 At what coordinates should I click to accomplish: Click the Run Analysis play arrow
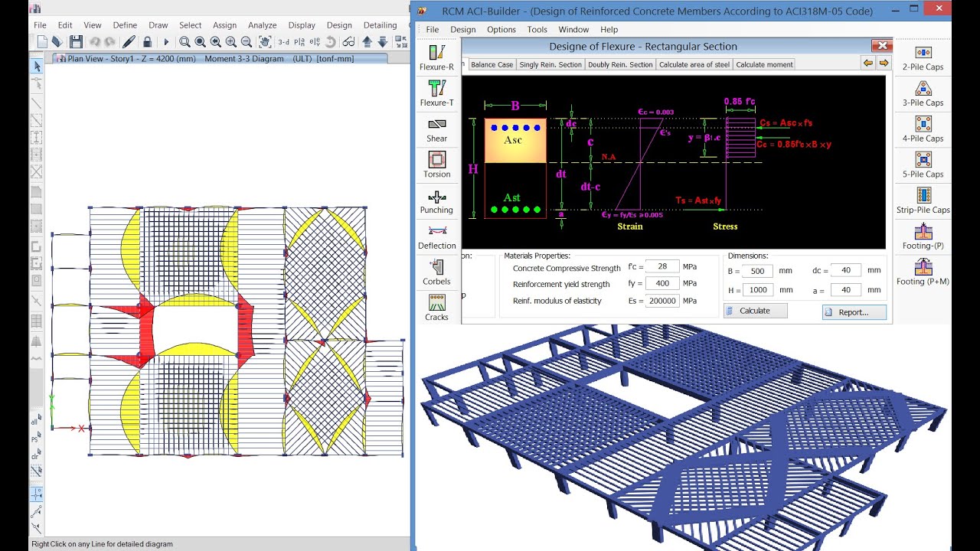pos(166,42)
